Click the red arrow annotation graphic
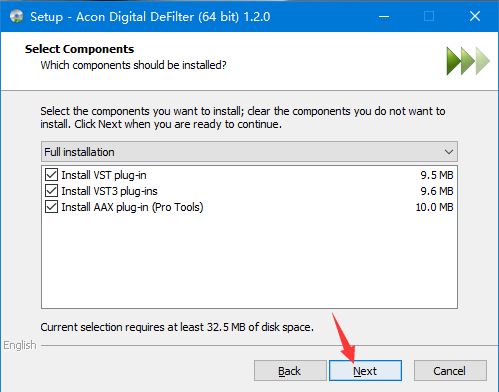499x392 pixels. (343, 337)
